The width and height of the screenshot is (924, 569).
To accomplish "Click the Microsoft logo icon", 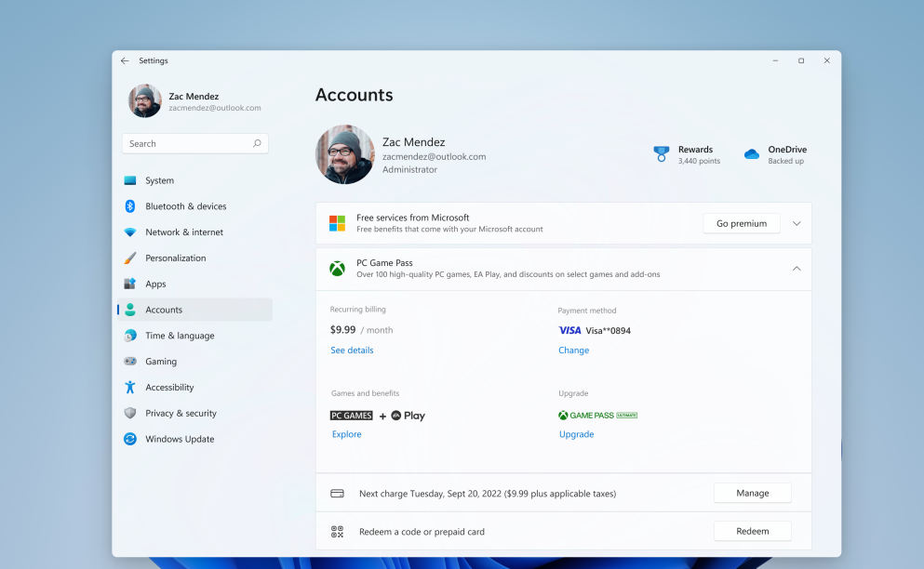I will click(337, 223).
